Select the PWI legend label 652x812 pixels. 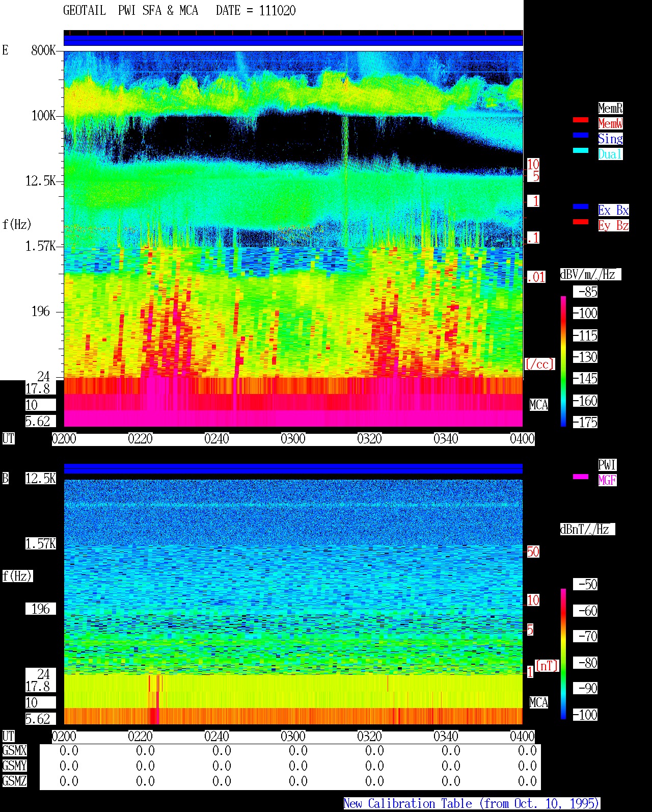607,465
